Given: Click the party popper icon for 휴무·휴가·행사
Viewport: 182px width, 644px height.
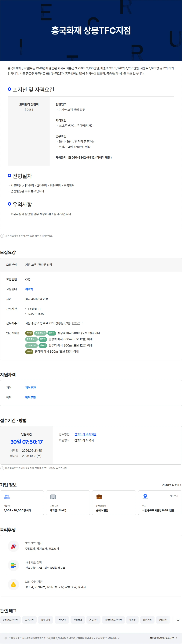Looking at the screenshot, I should (13, 546).
